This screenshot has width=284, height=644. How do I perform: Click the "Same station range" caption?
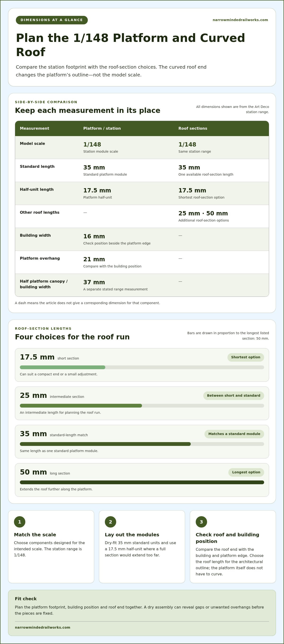[x=195, y=151]
